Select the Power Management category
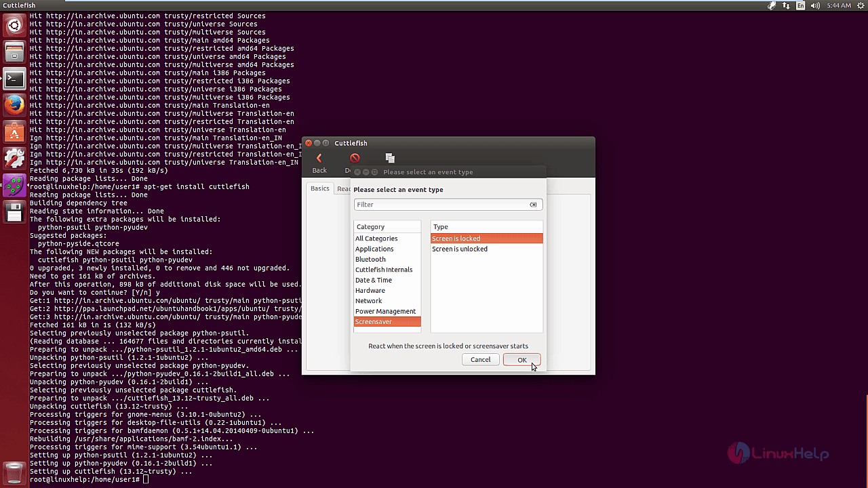The height and width of the screenshot is (488, 868). [x=387, y=311]
